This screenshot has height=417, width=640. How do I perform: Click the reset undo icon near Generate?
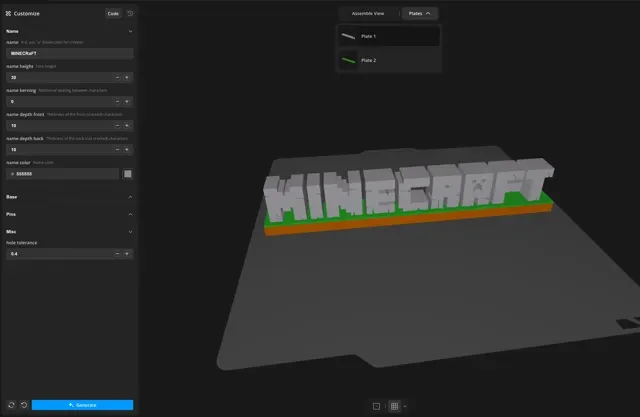click(24, 405)
